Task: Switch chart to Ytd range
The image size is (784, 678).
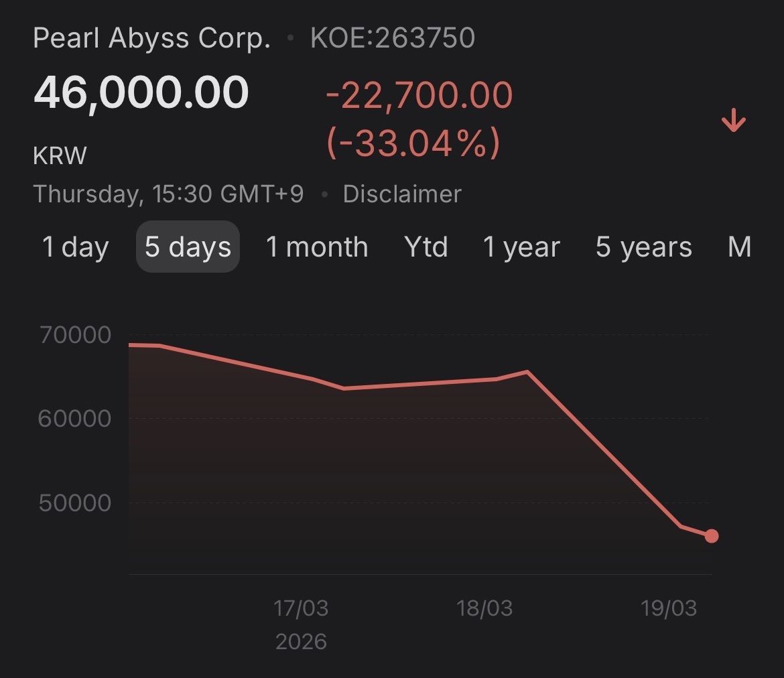Action: (x=426, y=247)
